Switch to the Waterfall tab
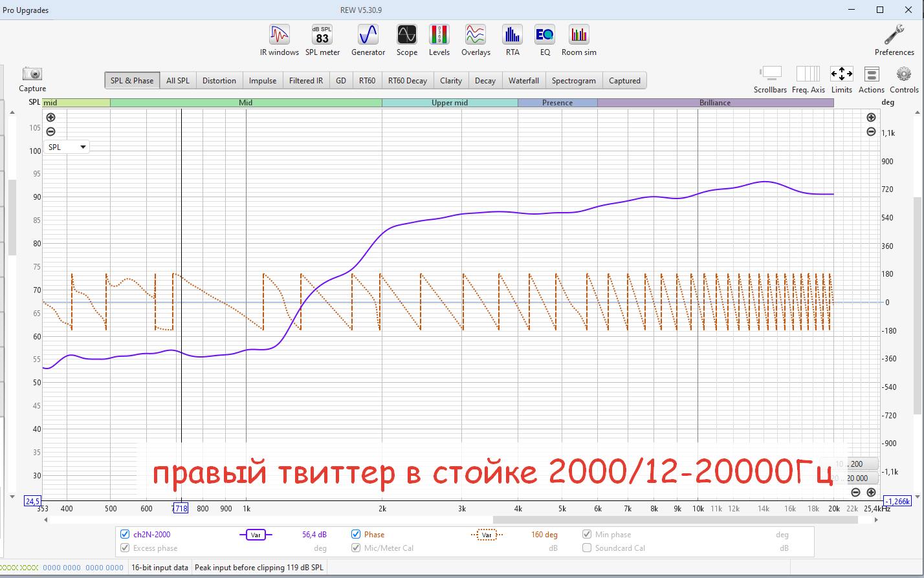 pyautogui.click(x=523, y=81)
